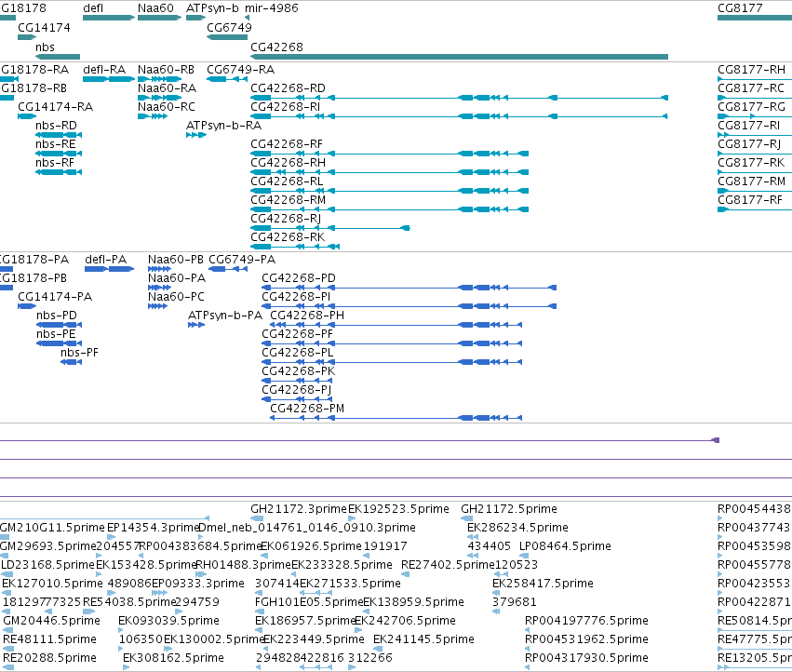Select the Naa60 gene label

pos(155,8)
